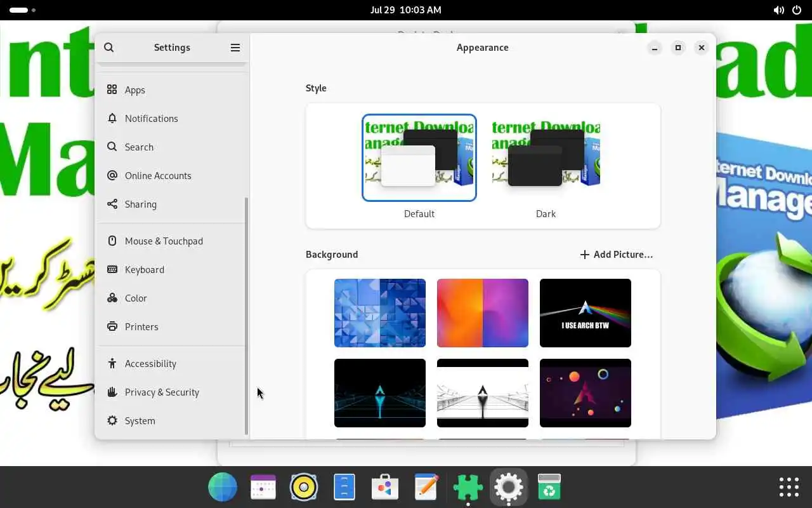
Task: Go to Notifications settings
Action: [x=171, y=119]
